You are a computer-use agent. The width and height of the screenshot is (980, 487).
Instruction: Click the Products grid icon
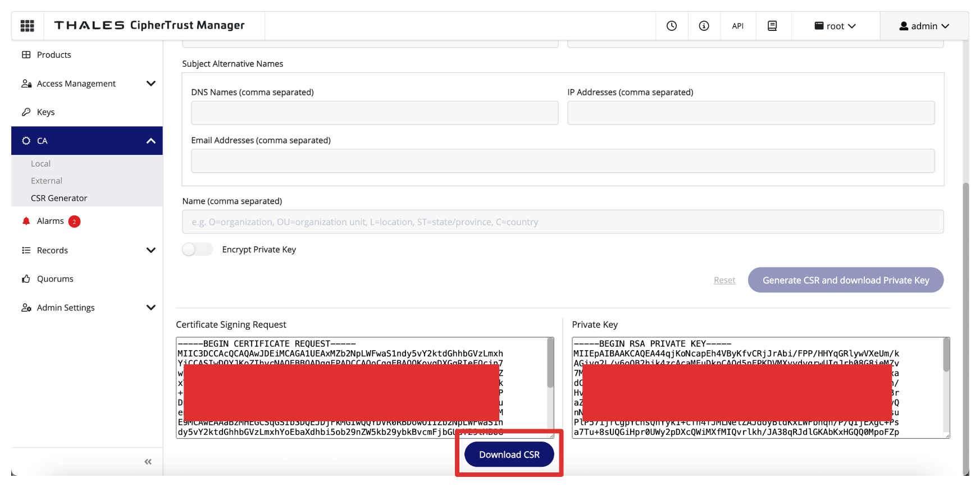click(26, 54)
